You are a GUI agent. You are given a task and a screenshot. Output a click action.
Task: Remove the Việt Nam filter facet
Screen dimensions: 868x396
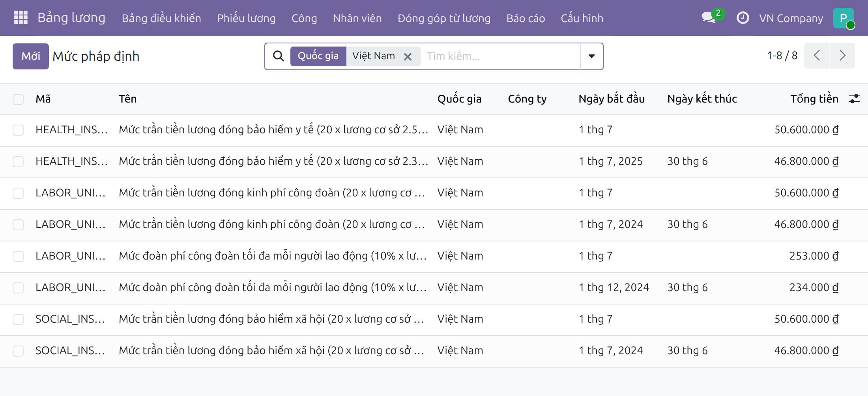point(408,57)
